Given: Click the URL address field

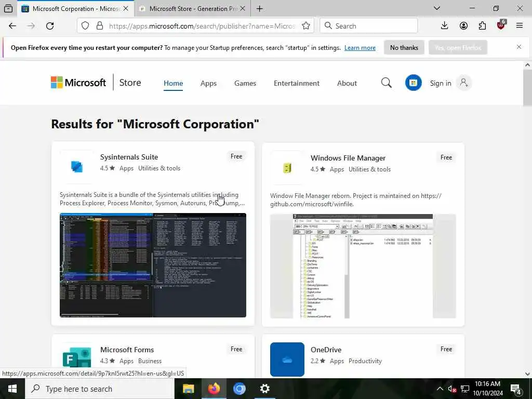Looking at the screenshot, I should pyautogui.click(x=202, y=26).
